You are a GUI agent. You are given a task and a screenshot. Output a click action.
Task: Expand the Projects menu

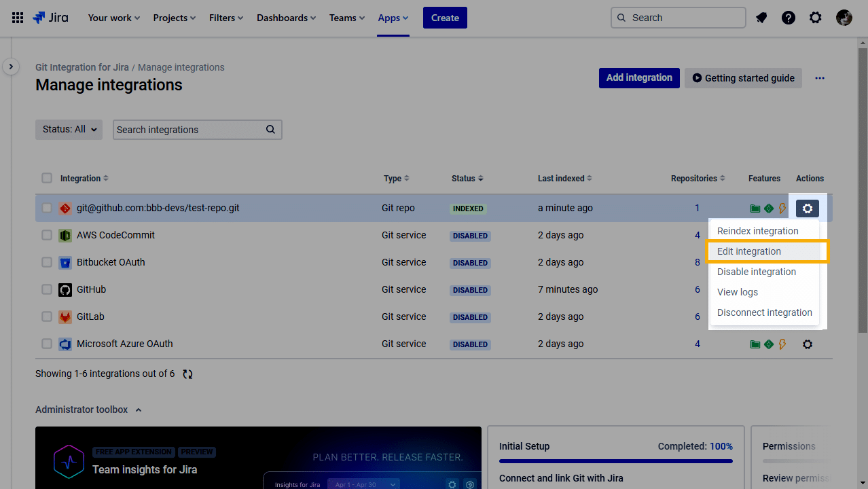[x=175, y=18]
